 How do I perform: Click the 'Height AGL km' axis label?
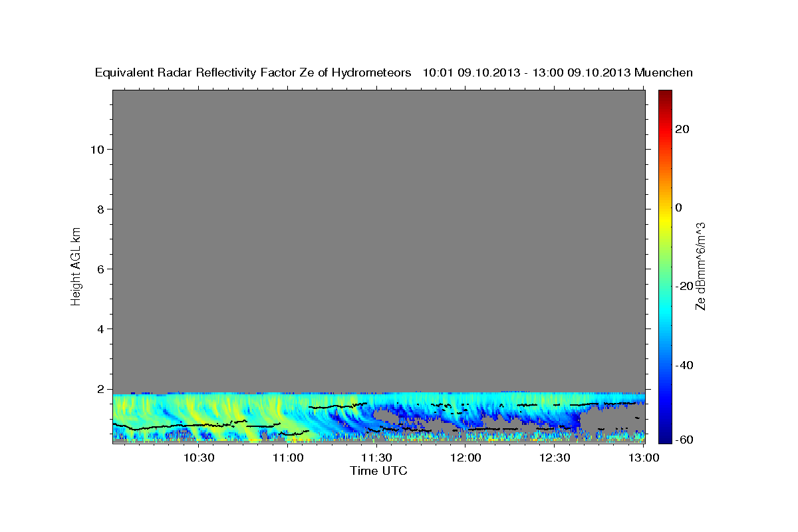click(76, 265)
